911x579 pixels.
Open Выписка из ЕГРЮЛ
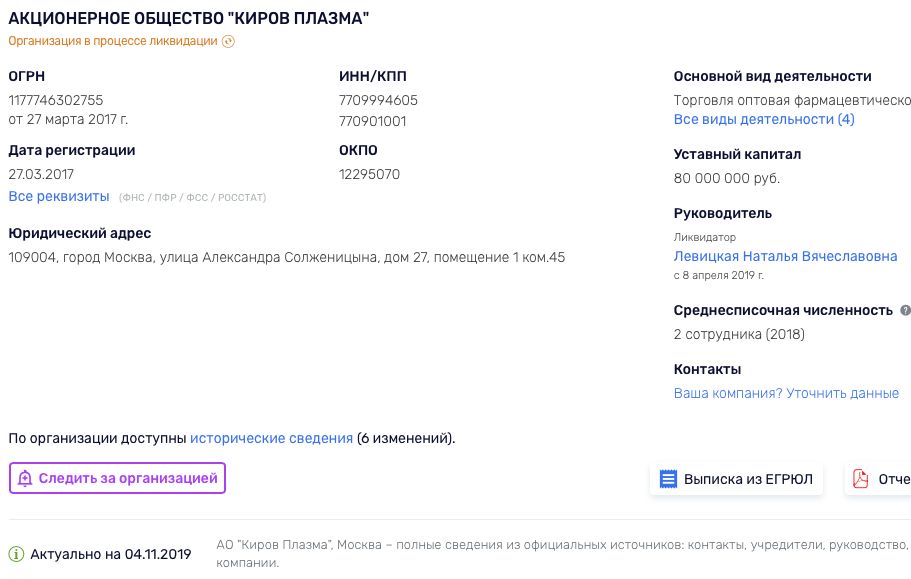coord(736,479)
